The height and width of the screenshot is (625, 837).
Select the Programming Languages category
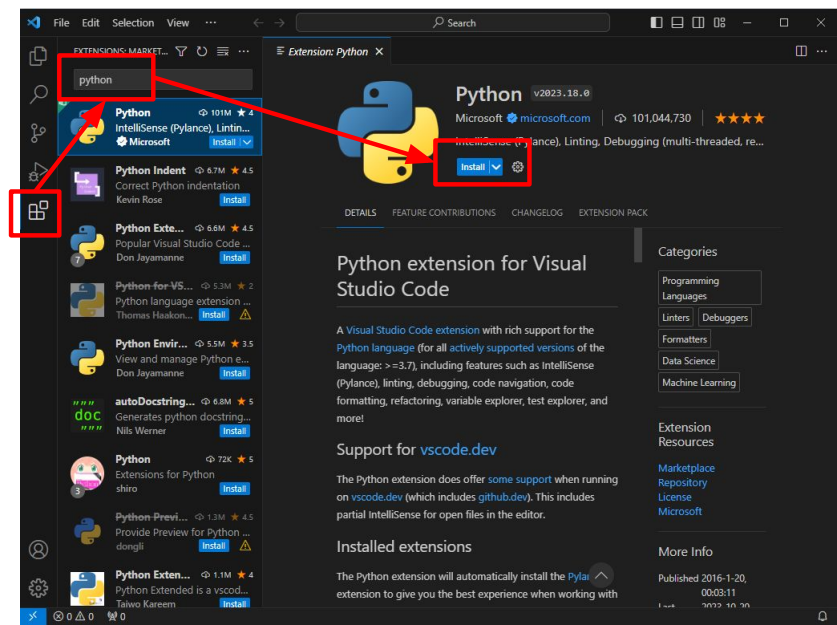(x=709, y=288)
